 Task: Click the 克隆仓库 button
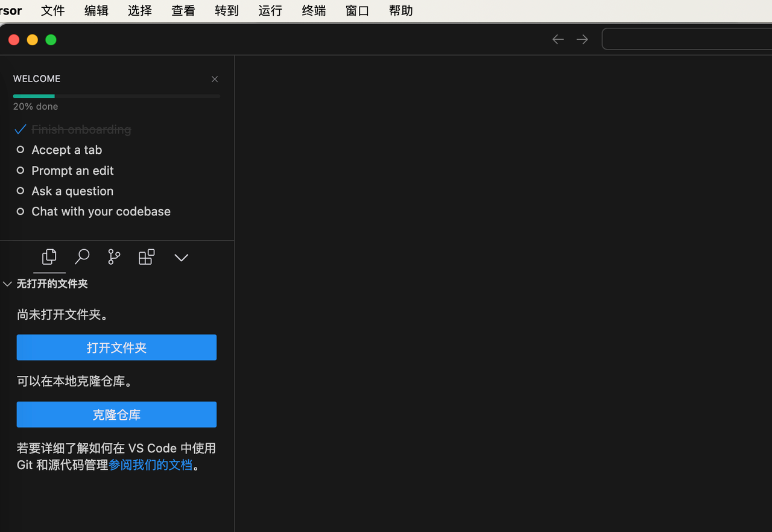coord(116,414)
